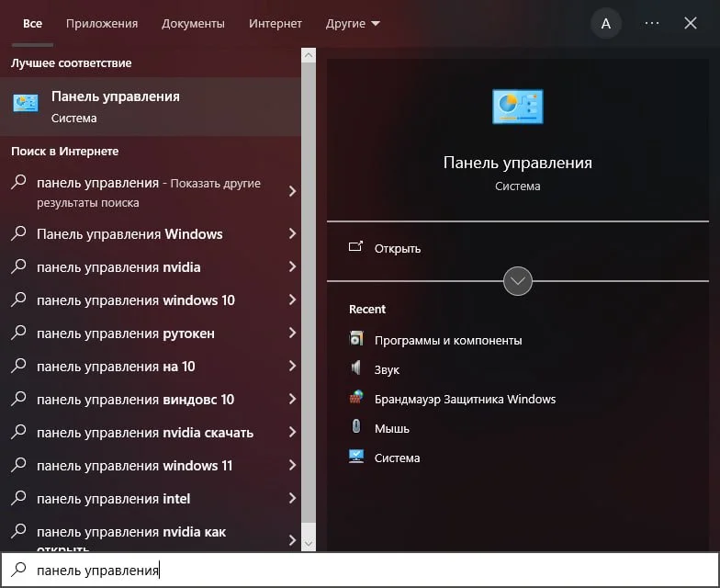Click the magnifier icon in the search box
Image resolution: width=720 pixels, height=588 pixels.
(x=18, y=570)
